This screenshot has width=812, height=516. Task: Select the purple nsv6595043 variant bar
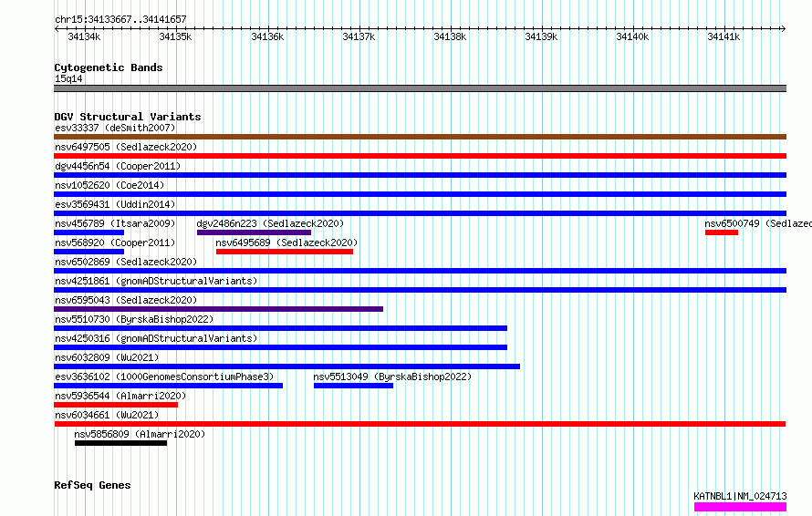(x=219, y=309)
